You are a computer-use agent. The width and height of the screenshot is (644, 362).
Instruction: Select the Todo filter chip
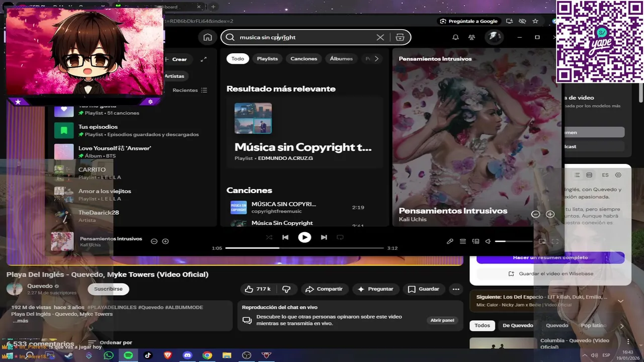click(237, 59)
